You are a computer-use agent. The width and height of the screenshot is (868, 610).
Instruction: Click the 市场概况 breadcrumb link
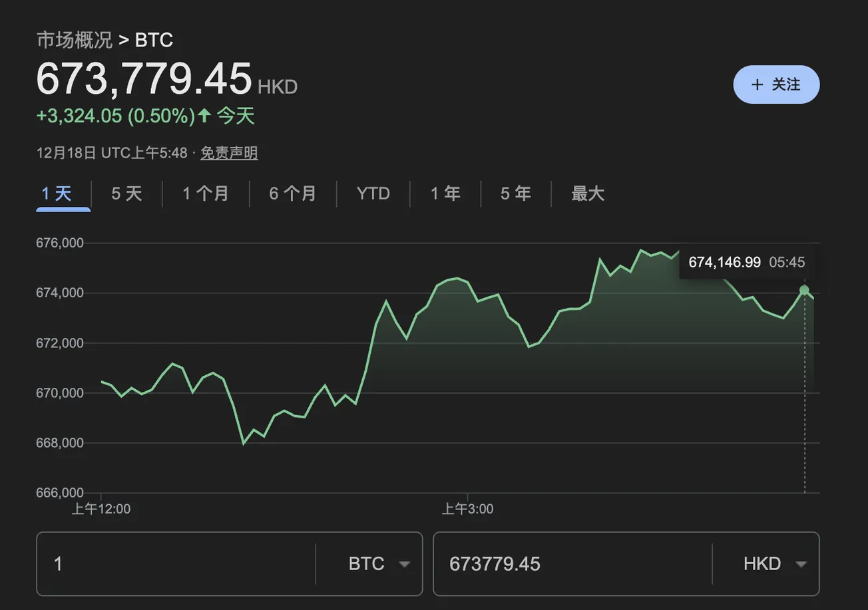[x=75, y=40]
